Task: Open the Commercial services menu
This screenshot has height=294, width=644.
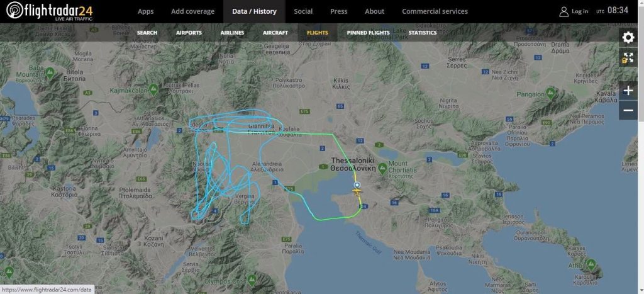Action: pyautogui.click(x=435, y=11)
